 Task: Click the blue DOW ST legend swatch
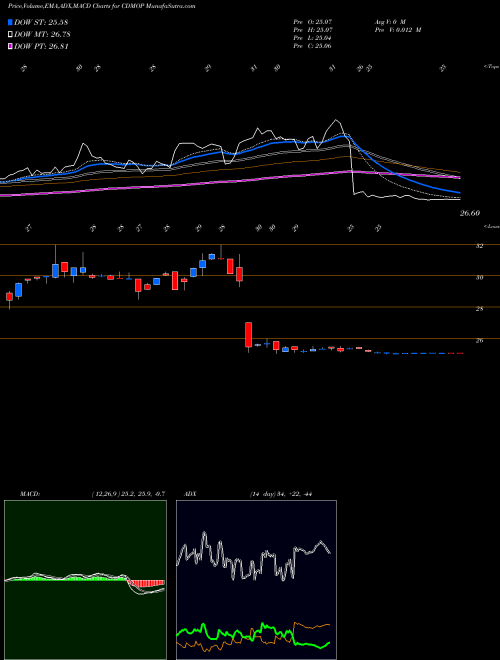(x=10, y=22)
